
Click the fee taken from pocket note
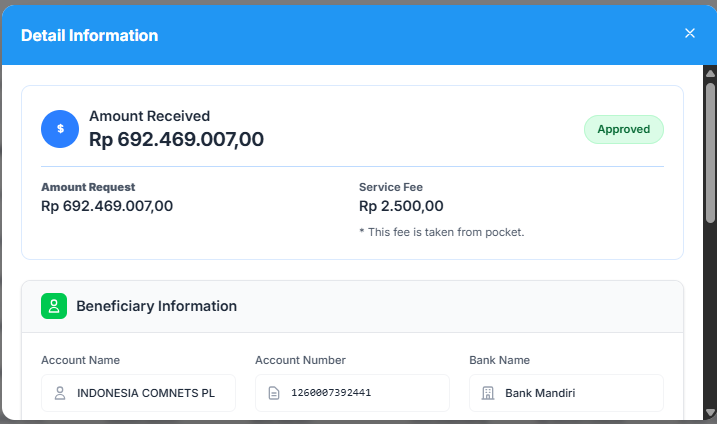click(441, 232)
